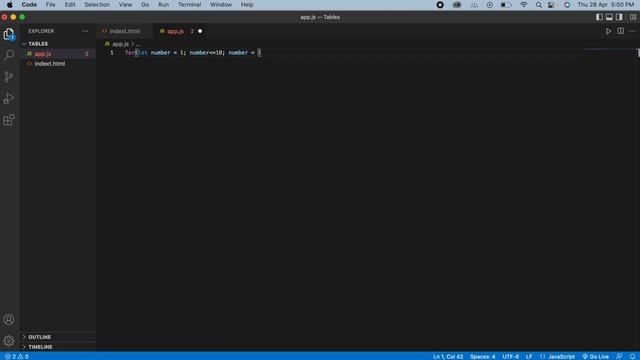Click the minimap on the editor's right
Screen dimensions: 640x360
(x=609, y=50)
